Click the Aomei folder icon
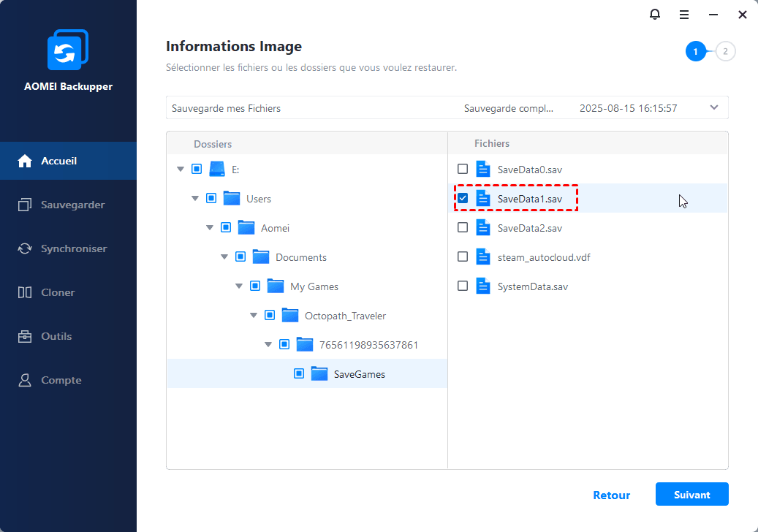The width and height of the screenshot is (758, 532). [246, 227]
